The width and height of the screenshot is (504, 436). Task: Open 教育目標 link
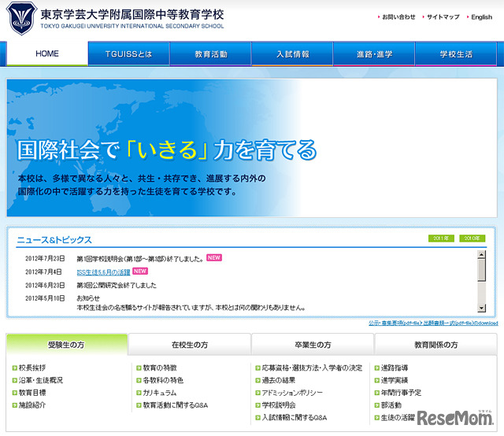32,393
